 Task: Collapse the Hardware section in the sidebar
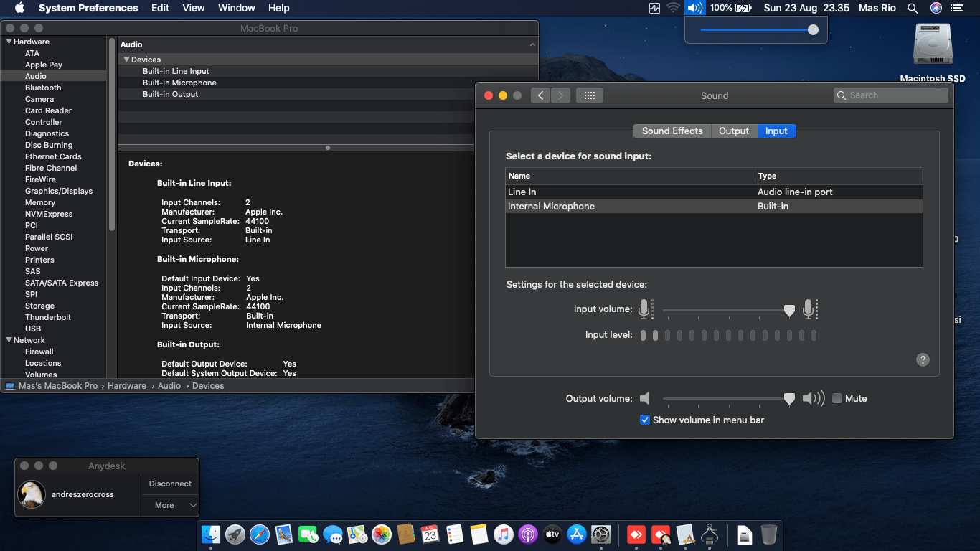tap(9, 42)
